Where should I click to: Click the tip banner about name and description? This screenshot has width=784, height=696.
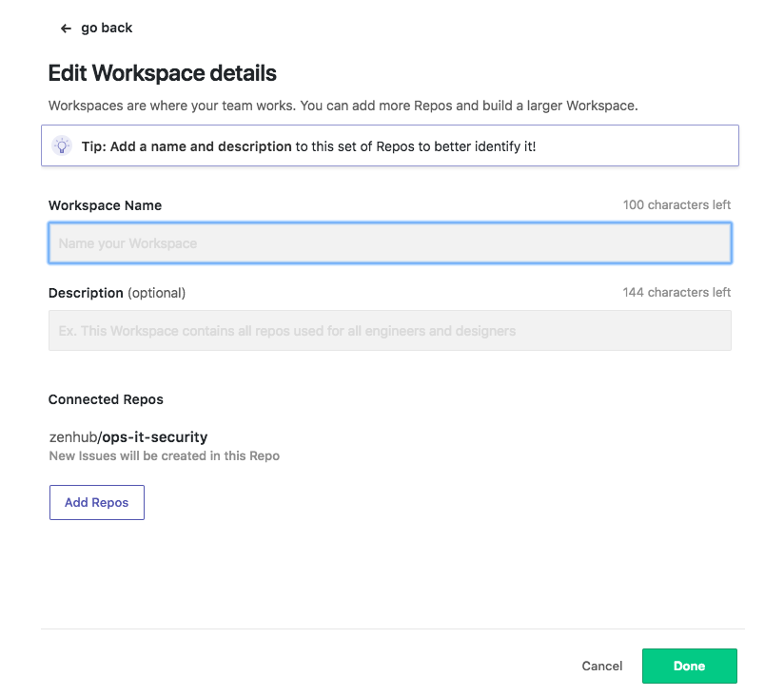click(x=390, y=145)
